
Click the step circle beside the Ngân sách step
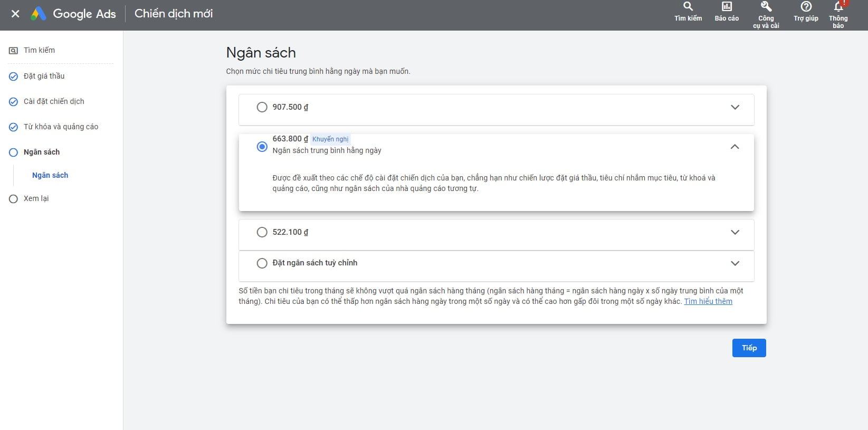(x=13, y=152)
